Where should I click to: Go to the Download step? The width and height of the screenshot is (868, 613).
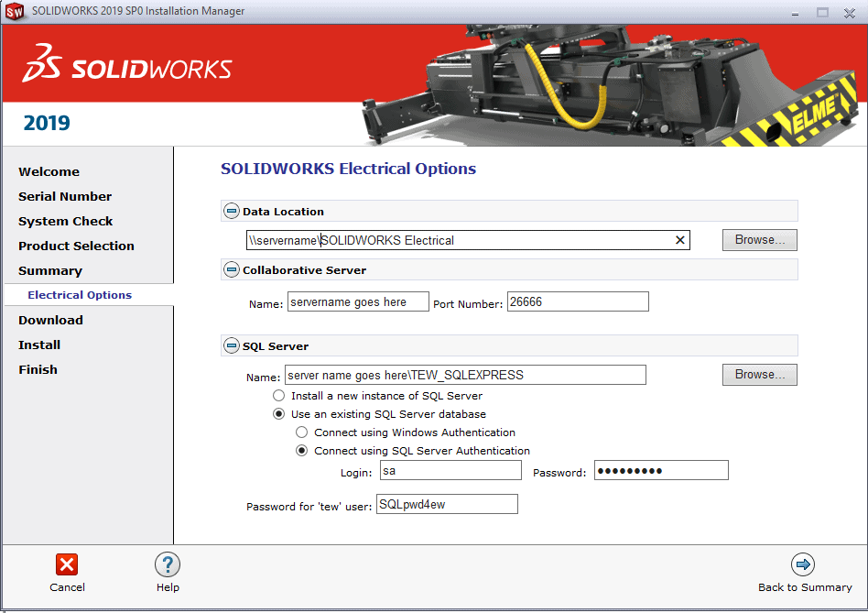pos(50,320)
